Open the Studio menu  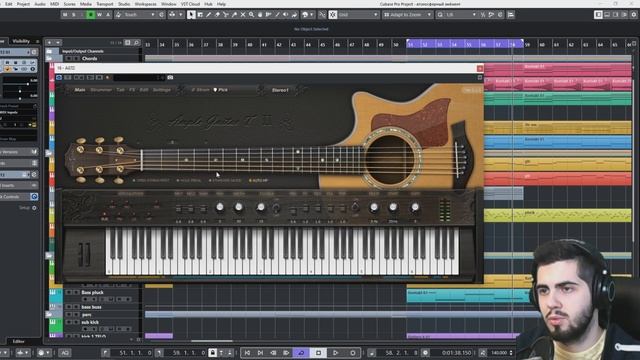tap(124, 4)
